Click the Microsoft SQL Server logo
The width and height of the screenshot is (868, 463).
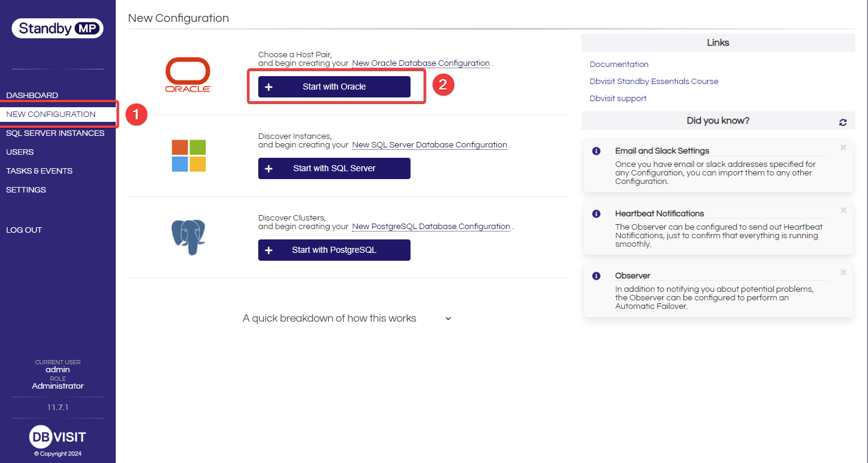(x=189, y=156)
